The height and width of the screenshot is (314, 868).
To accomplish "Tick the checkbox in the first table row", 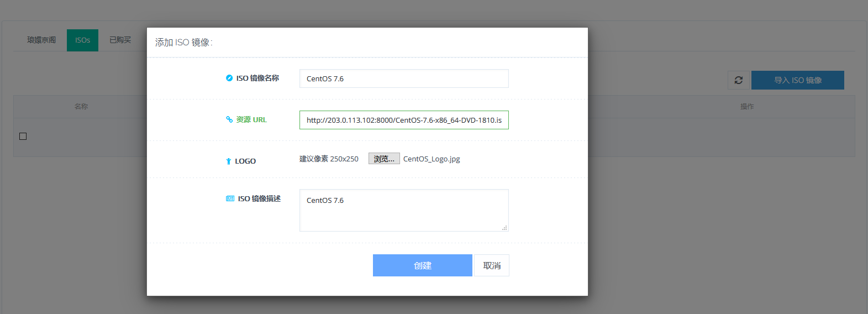I will 23,136.
